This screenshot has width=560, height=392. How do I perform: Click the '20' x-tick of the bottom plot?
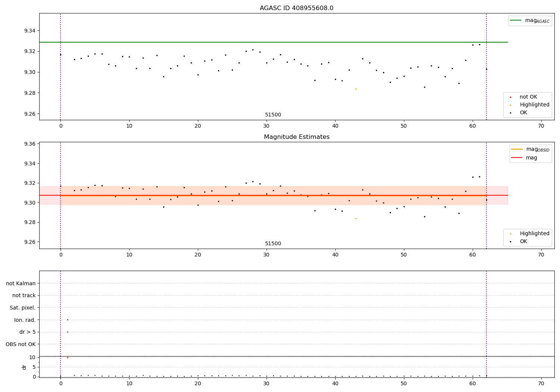click(197, 383)
